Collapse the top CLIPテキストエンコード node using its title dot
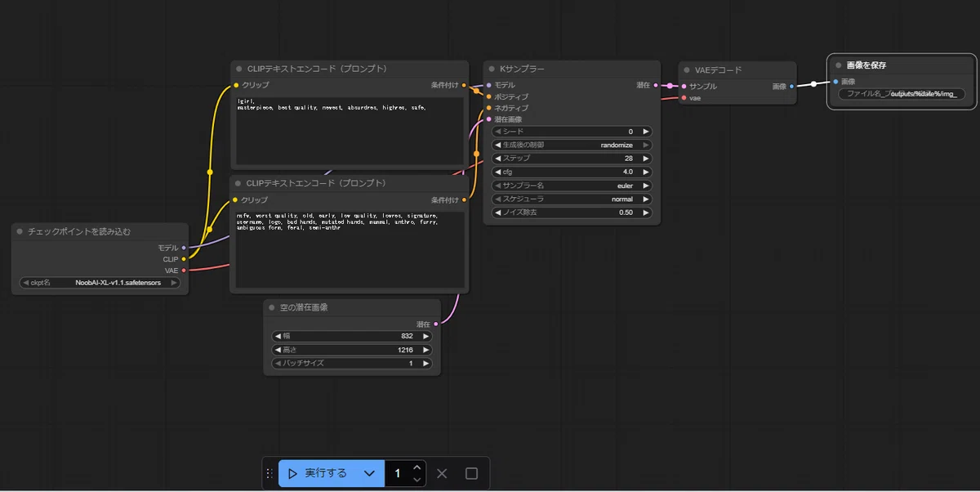This screenshot has width=980, height=492. point(238,69)
